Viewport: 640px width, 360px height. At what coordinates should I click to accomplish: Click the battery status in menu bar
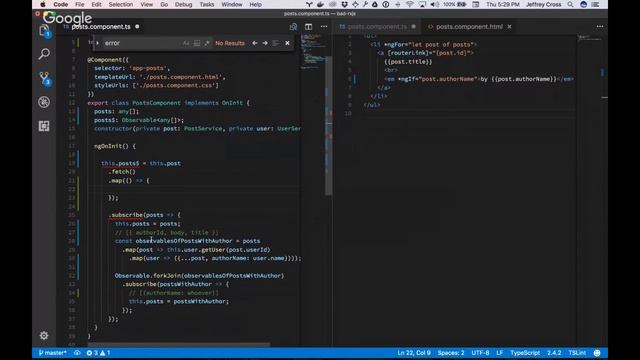455,4
